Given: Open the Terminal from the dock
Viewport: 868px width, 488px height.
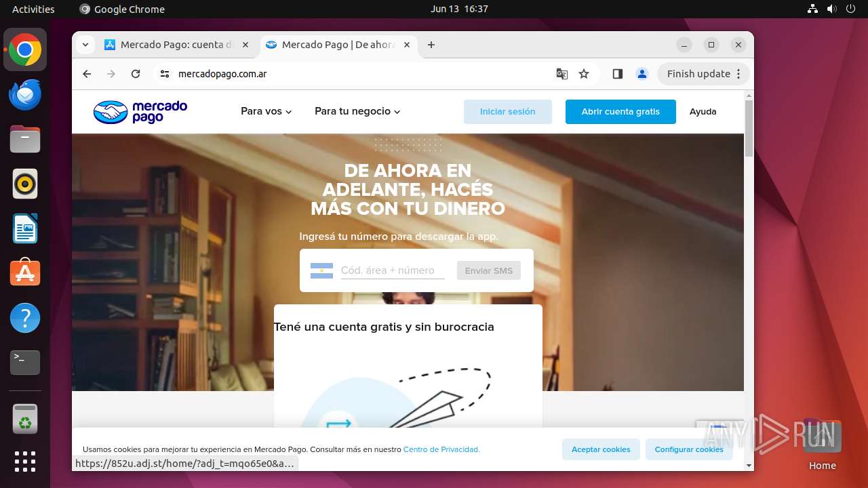Looking at the screenshot, I should (25, 362).
